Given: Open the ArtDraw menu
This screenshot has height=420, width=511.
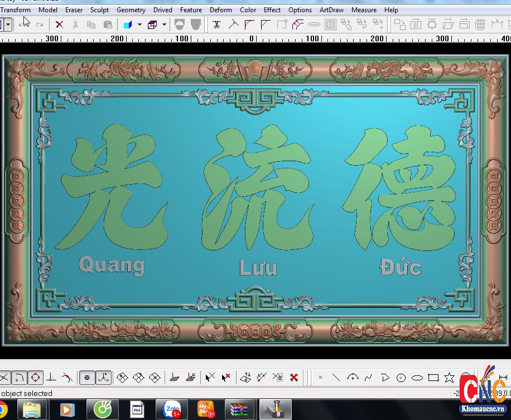Looking at the screenshot, I should coord(331,9).
